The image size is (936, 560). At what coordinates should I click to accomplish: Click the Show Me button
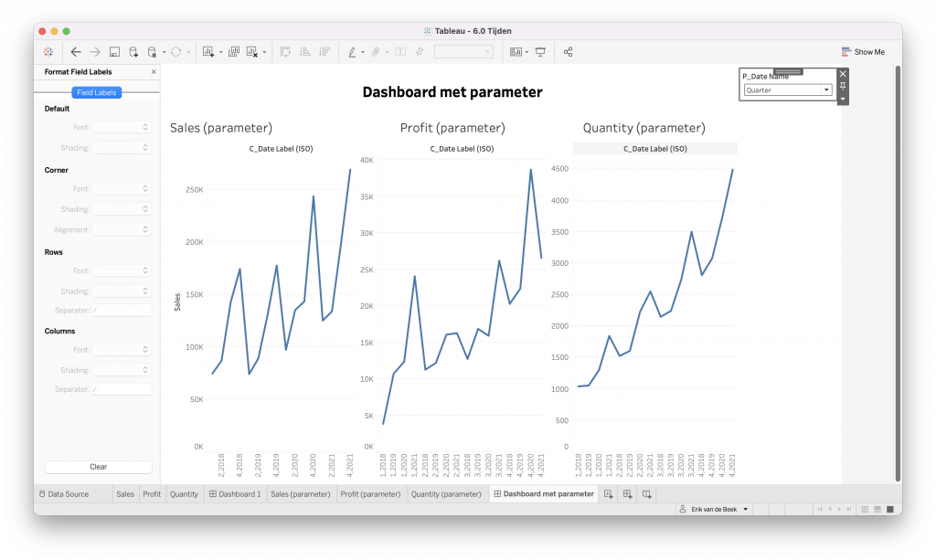click(863, 52)
